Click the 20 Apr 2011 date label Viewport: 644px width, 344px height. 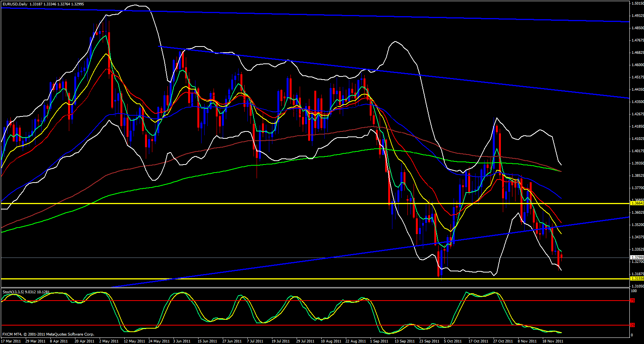[84, 341]
